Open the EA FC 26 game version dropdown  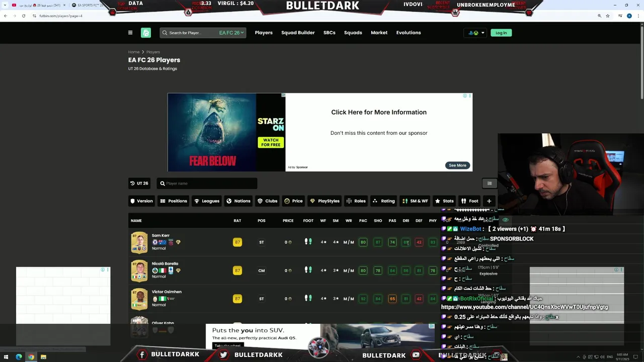tap(231, 33)
